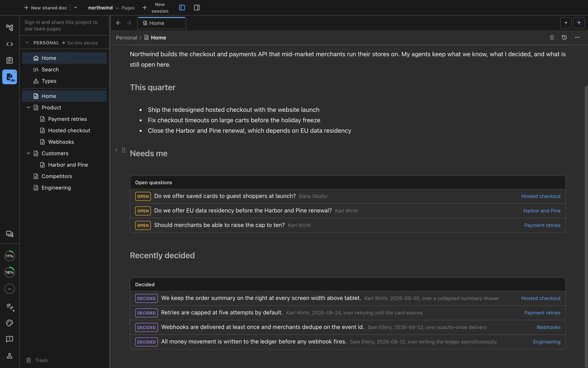The width and height of the screenshot is (588, 368).
Task: Open the clipboard tasks icon in left rail
Action: click(9, 60)
